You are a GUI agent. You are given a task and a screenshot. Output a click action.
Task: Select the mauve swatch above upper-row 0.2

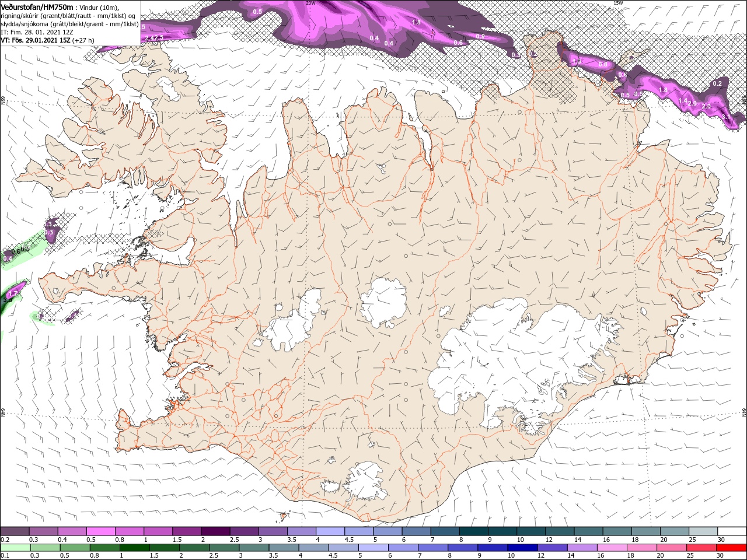coord(15,531)
